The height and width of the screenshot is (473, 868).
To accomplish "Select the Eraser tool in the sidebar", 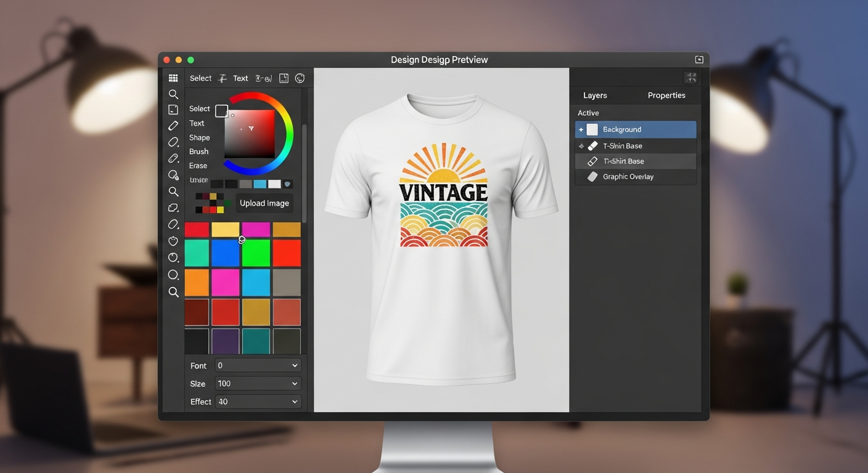I will [198, 165].
